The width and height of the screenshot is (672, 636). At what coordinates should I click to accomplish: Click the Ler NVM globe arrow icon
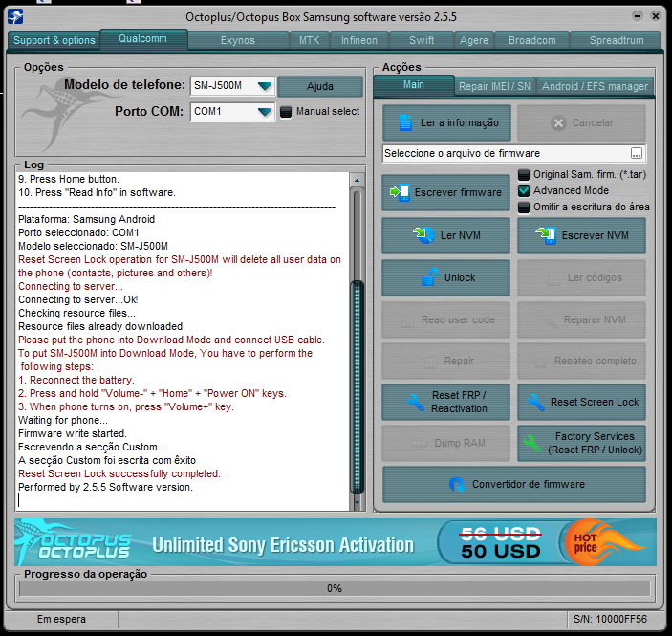pyautogui.click(x=423, y=235)
